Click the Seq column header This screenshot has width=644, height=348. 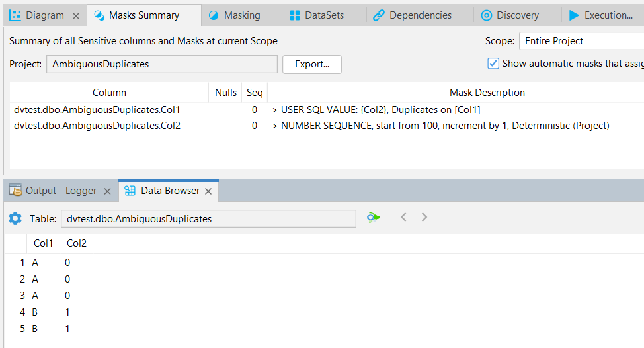(255, 93)
